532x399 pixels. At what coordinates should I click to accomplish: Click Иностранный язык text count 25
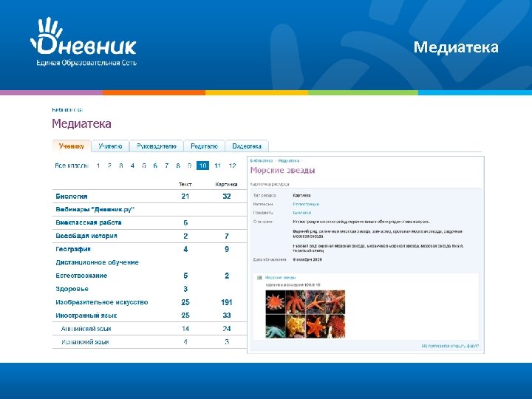[x=185, y=316]
